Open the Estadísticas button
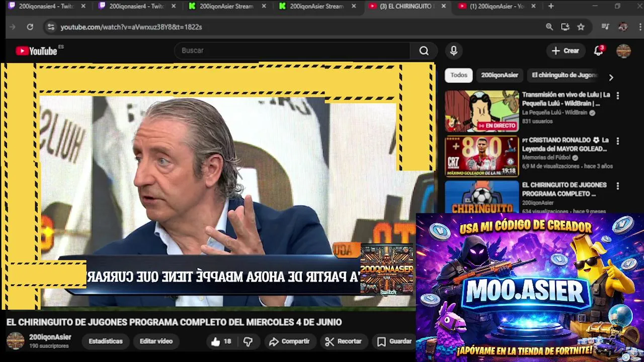The width and height of the screenshot is (644, 362). pyautogui.click(x=106, y=341)
